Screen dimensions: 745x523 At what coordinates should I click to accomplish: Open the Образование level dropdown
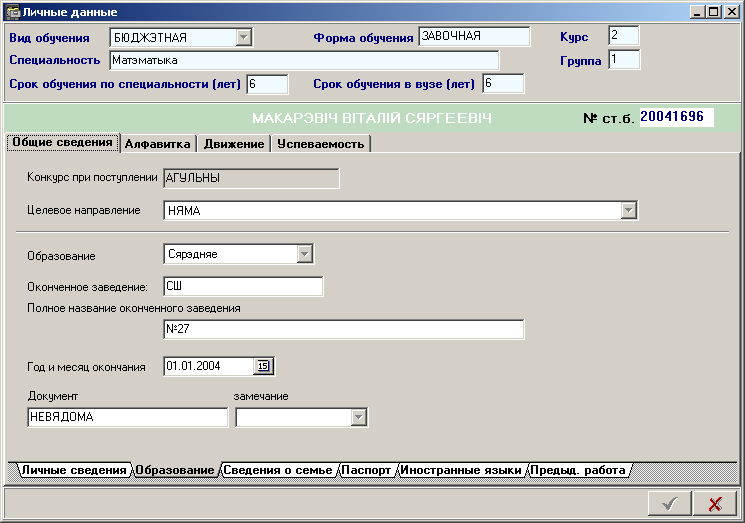click(305, 254)
